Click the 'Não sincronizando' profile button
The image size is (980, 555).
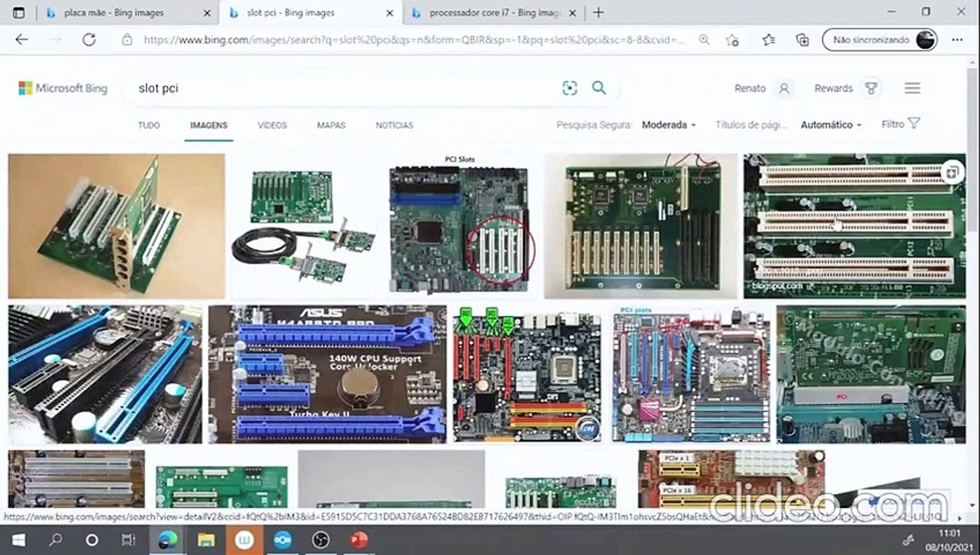[879, 40]
